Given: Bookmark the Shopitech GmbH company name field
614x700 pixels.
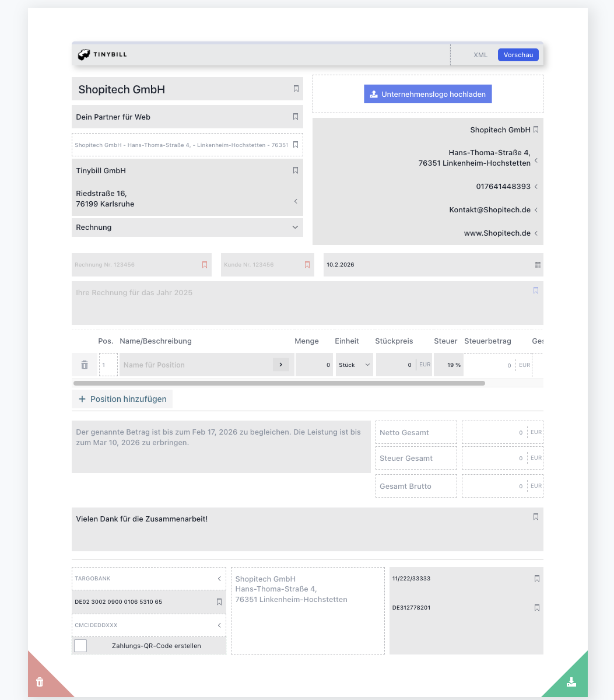Looking at the screenshot, I should click(296, 89).
